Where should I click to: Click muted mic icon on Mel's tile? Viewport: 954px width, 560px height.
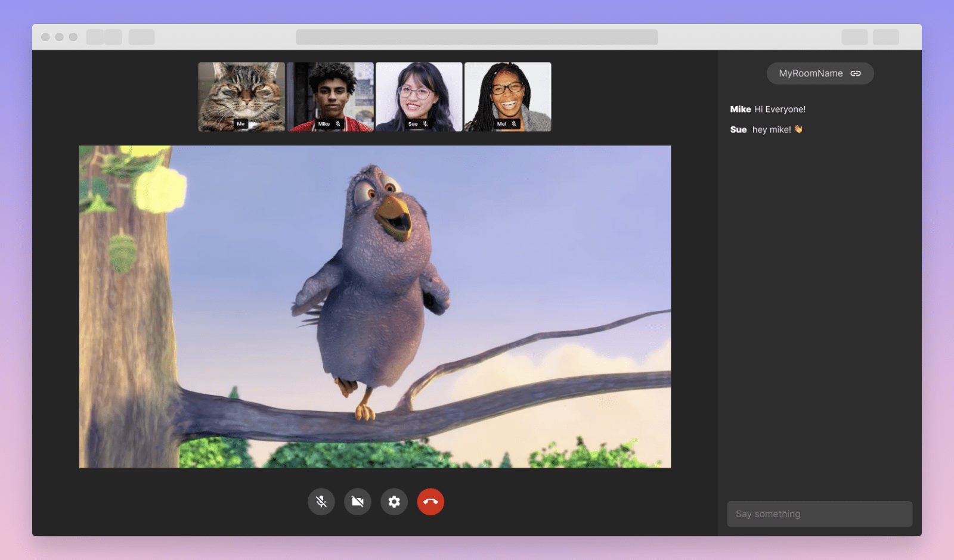pyautogui.click(x=514, y=124)
